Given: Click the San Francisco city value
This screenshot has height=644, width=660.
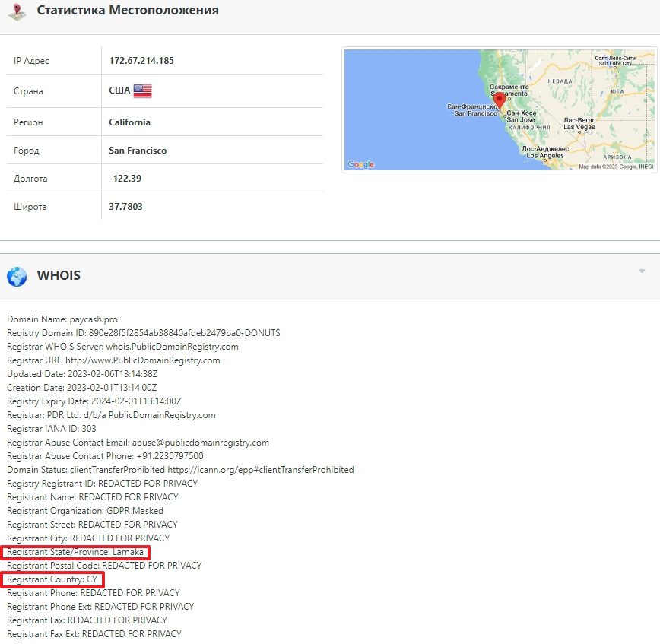Looking at the screenshot, I should [138, 151].
